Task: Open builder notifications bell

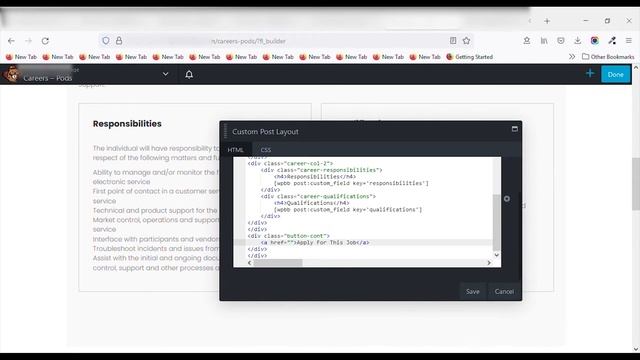Action: coord(189,74)
